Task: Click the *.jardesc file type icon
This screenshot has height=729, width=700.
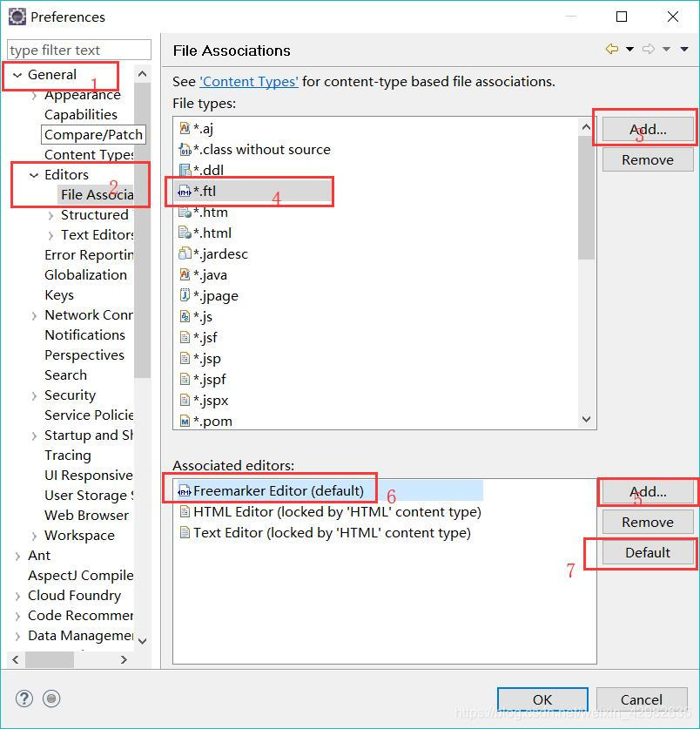Action: point(185,253)
